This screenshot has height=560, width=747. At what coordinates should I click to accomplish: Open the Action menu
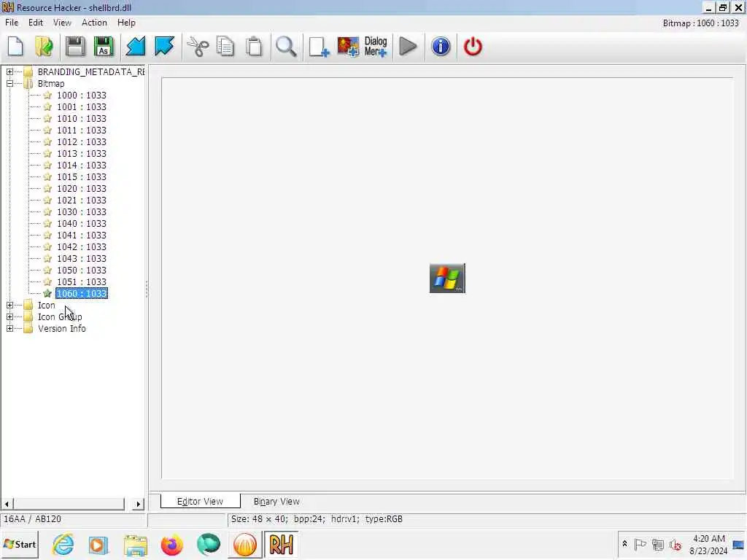coord(94,23)
